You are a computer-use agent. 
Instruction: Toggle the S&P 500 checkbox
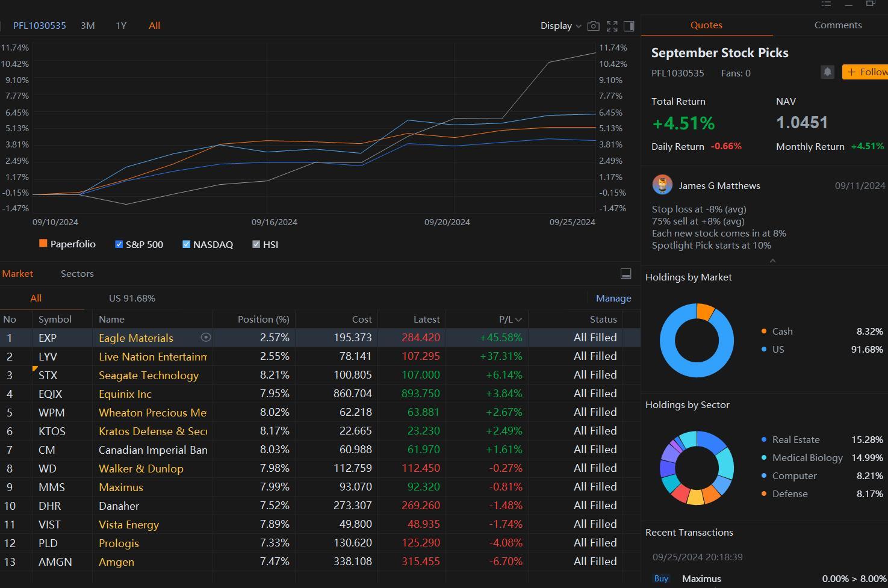119,244
